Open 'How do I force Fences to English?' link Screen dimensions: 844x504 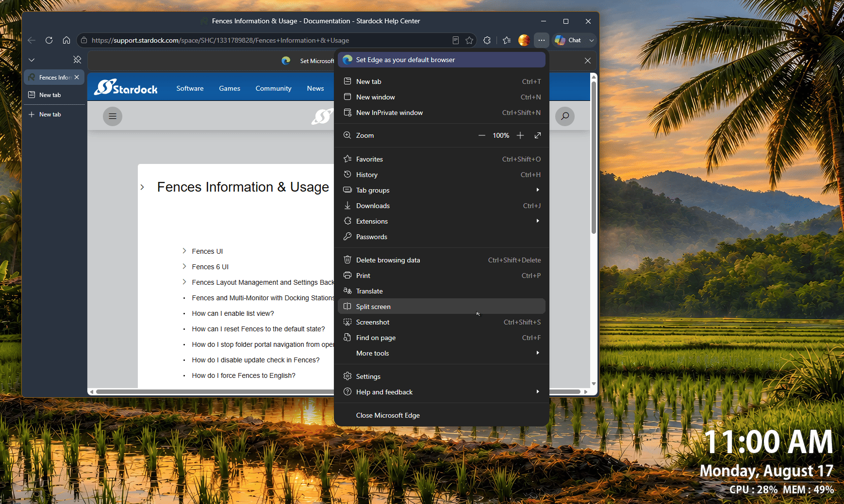pos(244,375)
